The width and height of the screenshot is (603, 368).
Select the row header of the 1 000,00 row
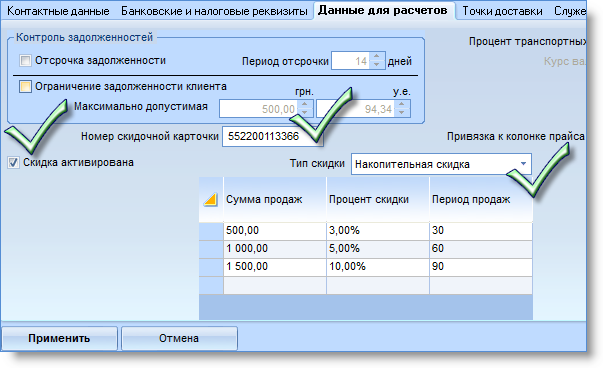tap(211, 249)
